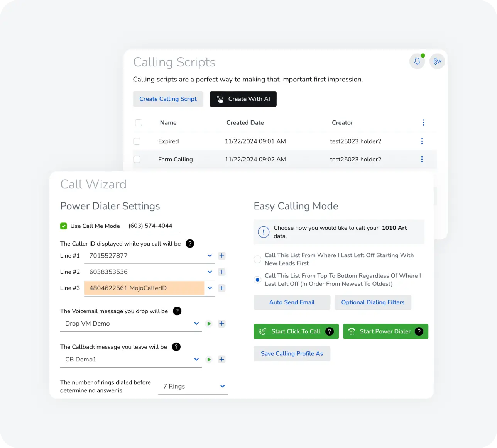The width and height of the screenshot is (497, 448).
Task: Check the Expired script row checkbox
Action: click(x=137, y=141)
